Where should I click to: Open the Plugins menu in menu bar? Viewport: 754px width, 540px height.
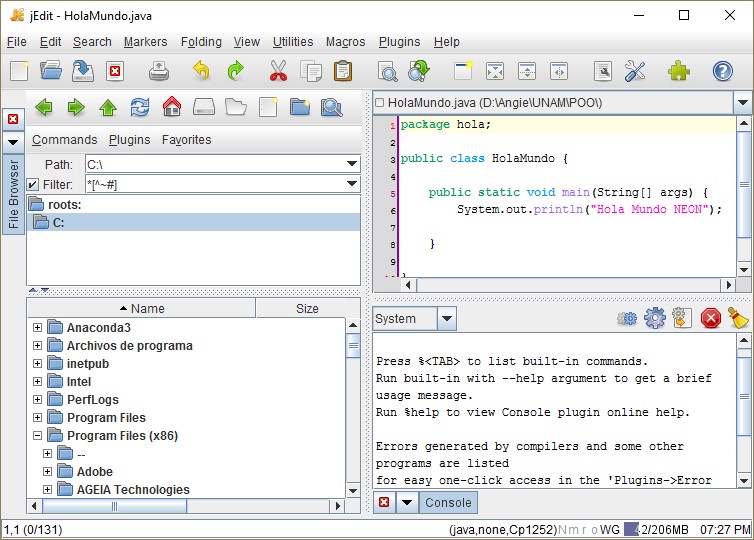[399, 42]
